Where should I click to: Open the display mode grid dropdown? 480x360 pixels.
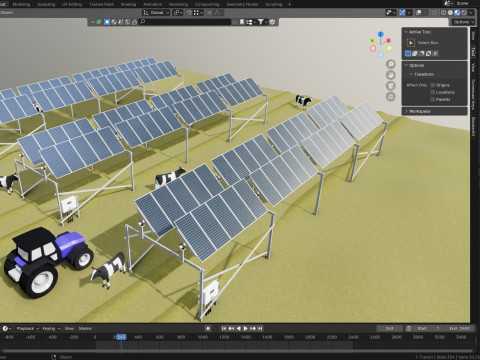coord(251,22)
